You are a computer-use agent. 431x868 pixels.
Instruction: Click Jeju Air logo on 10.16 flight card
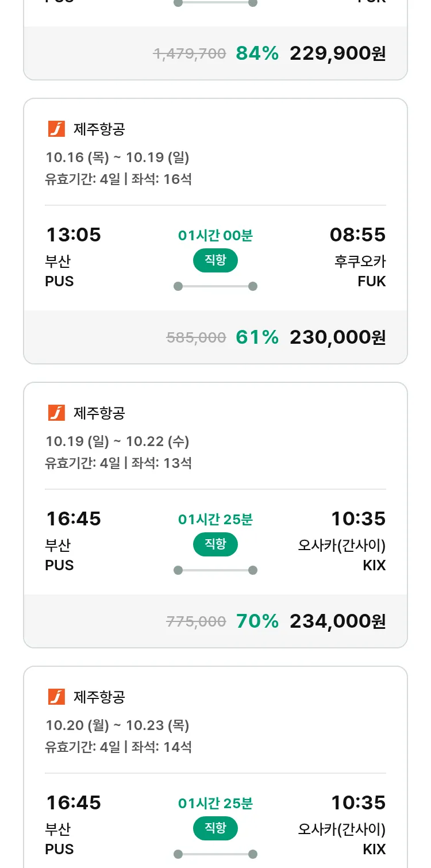tap(56, 129)
